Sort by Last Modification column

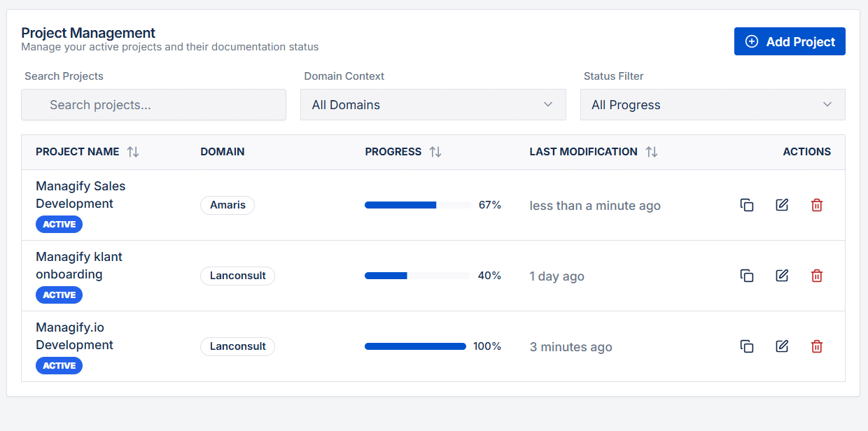[x=652, y=152]
